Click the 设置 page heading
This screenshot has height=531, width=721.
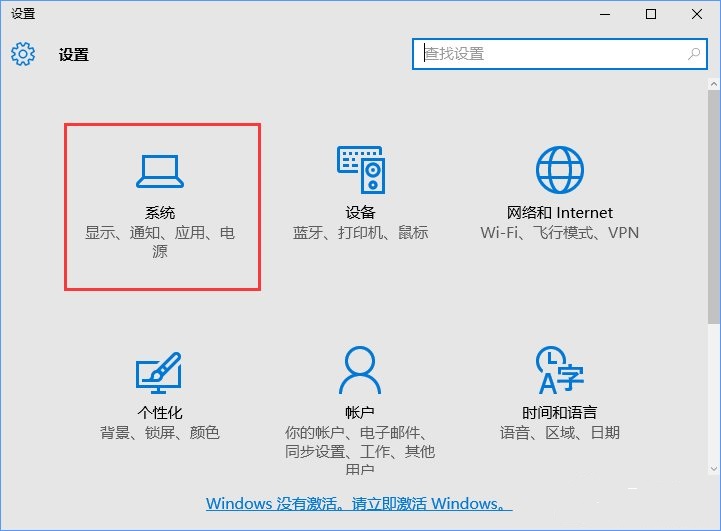point(74,55)
